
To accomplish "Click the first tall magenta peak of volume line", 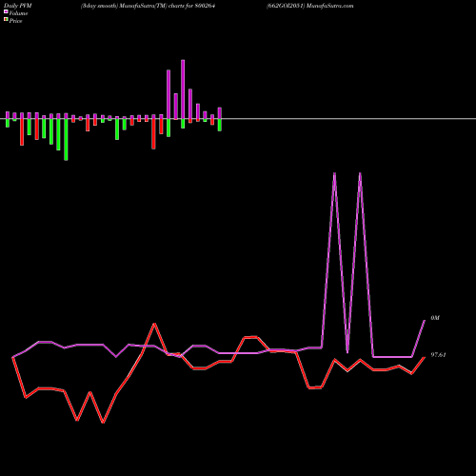I will [x=334, y=174].
